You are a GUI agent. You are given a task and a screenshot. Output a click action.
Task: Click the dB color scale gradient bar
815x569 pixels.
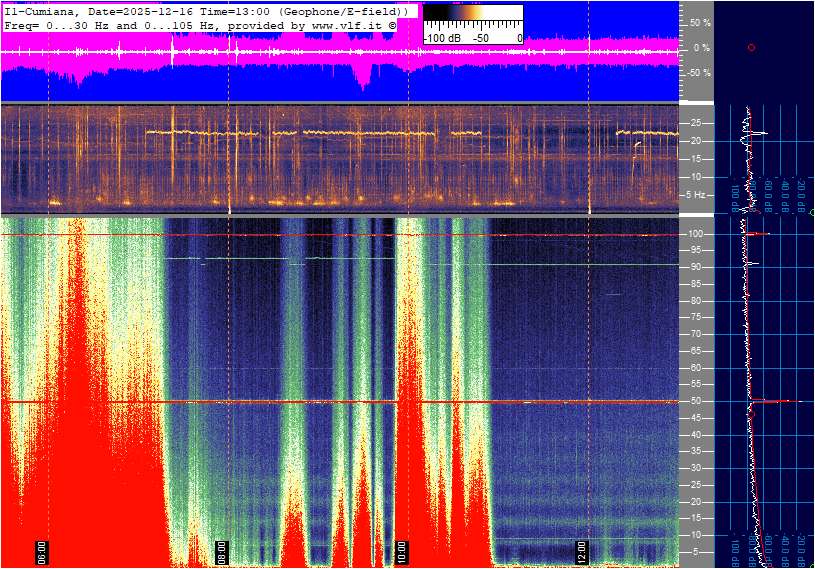472,13
